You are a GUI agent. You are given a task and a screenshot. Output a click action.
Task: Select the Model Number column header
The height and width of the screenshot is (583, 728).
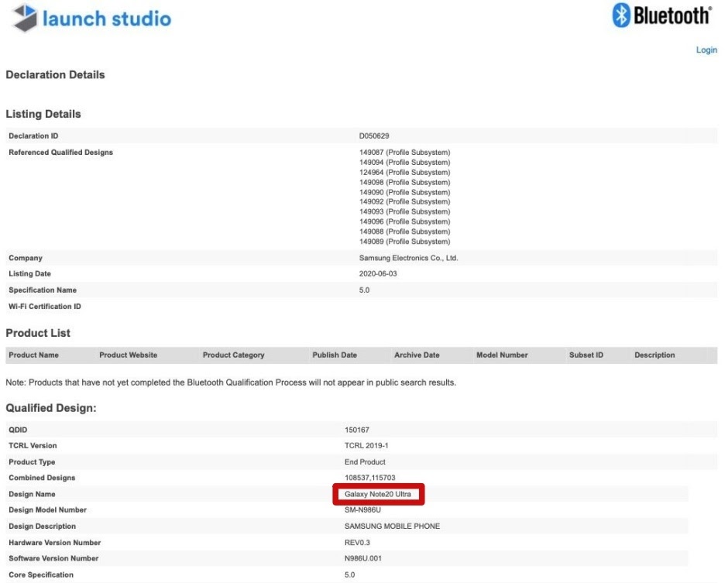502,355
